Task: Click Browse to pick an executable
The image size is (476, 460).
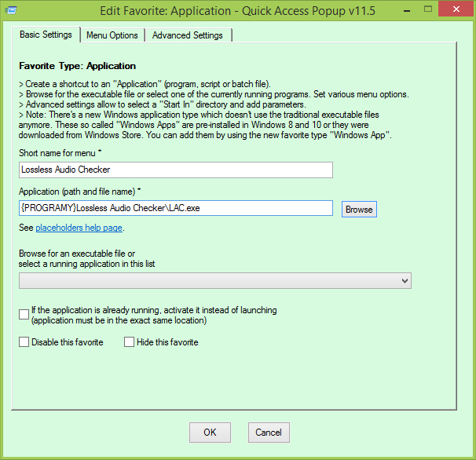Action: click(359, 210)
